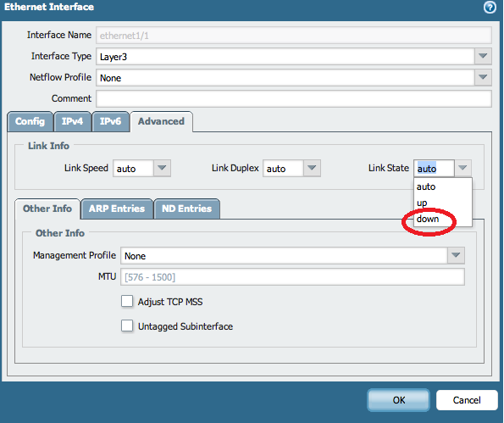
Task: Expand the Netflow Profile dropdown arrow
Action: [483, 77]
